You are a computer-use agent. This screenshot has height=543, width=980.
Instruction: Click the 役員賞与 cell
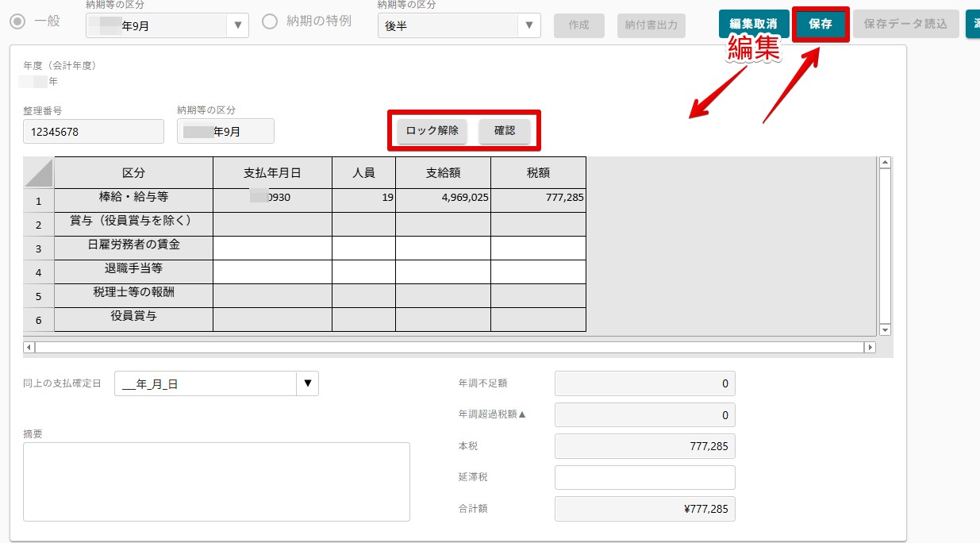click(x=133, y=319)
